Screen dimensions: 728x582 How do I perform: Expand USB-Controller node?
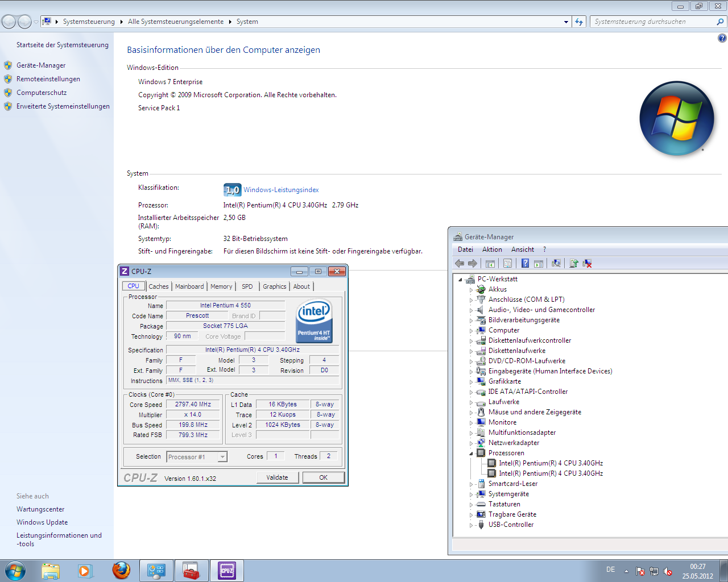pyautogui.click(x=471, y=525)
